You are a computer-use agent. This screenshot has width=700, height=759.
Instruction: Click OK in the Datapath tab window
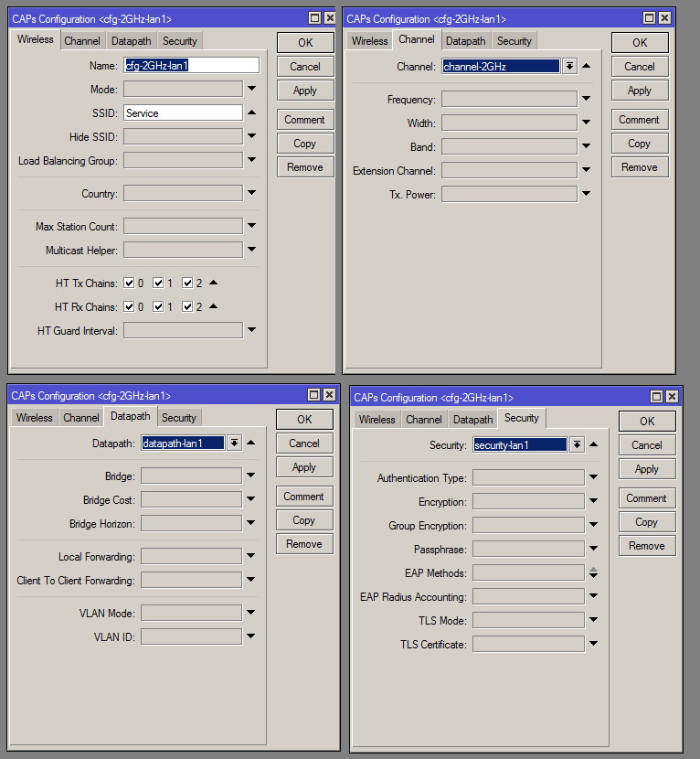[x=304, y=419]
